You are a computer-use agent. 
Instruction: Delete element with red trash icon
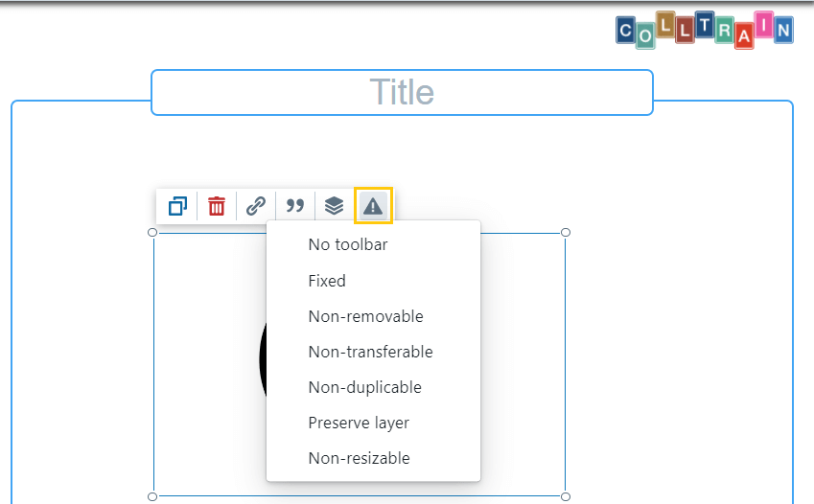point(217,206)
